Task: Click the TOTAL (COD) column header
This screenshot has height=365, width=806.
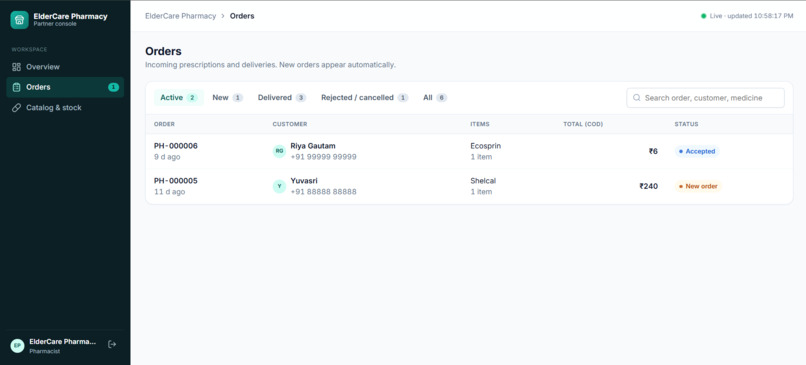Action: pos(583,124)
